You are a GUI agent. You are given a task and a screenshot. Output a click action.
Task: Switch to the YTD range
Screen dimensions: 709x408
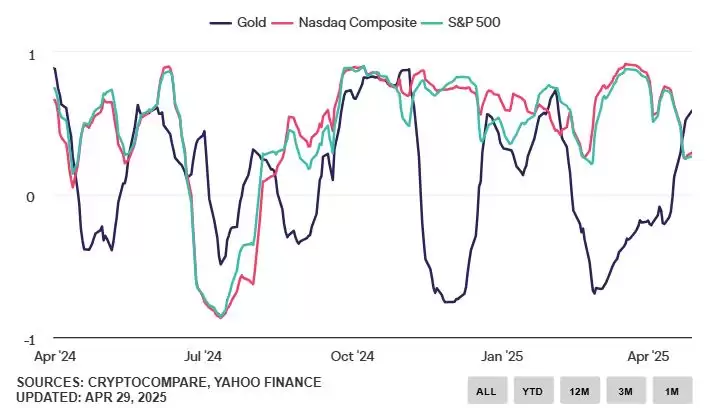(533, 390)
